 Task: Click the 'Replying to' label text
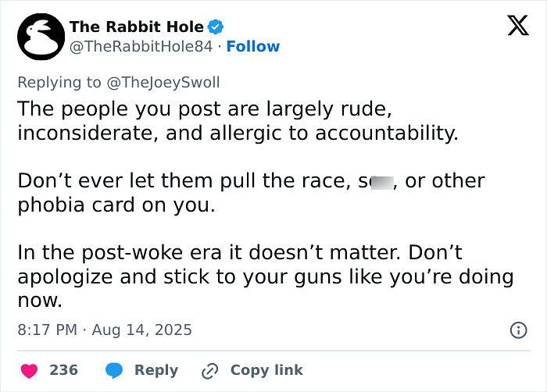[59, 83]
